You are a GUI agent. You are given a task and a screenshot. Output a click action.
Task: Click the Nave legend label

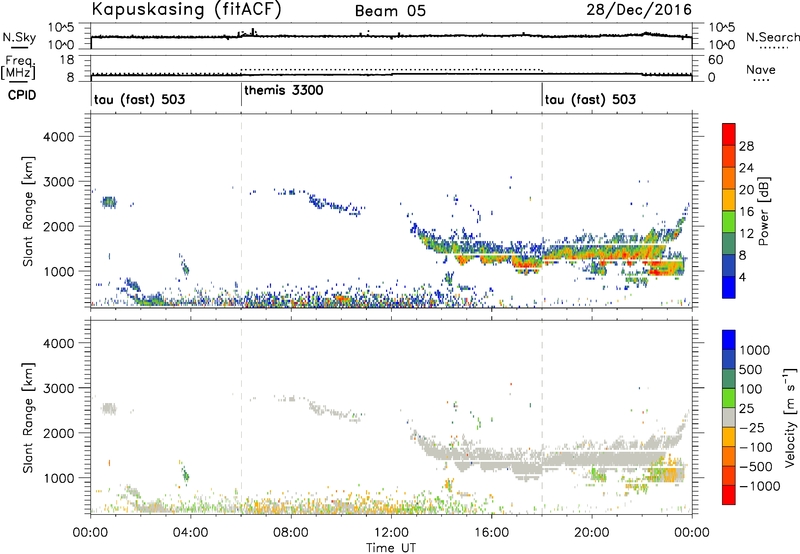coord(761,70)
